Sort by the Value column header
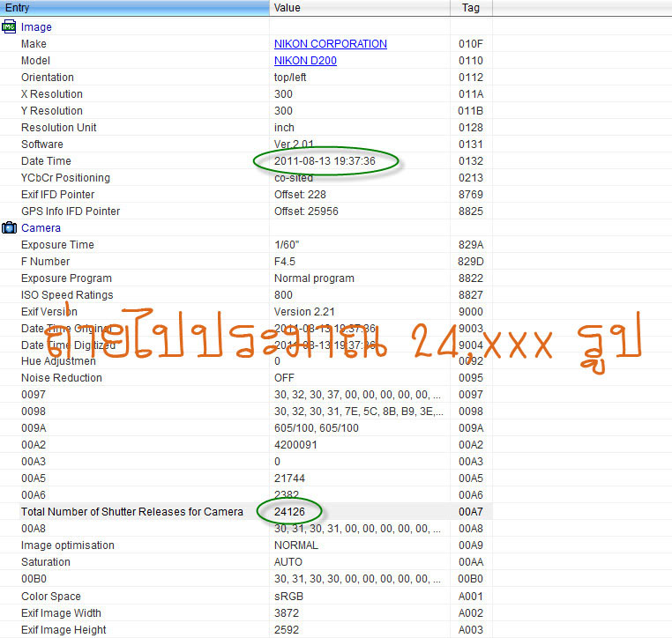Screen dimensions: 672x638 tap(360, 8)
